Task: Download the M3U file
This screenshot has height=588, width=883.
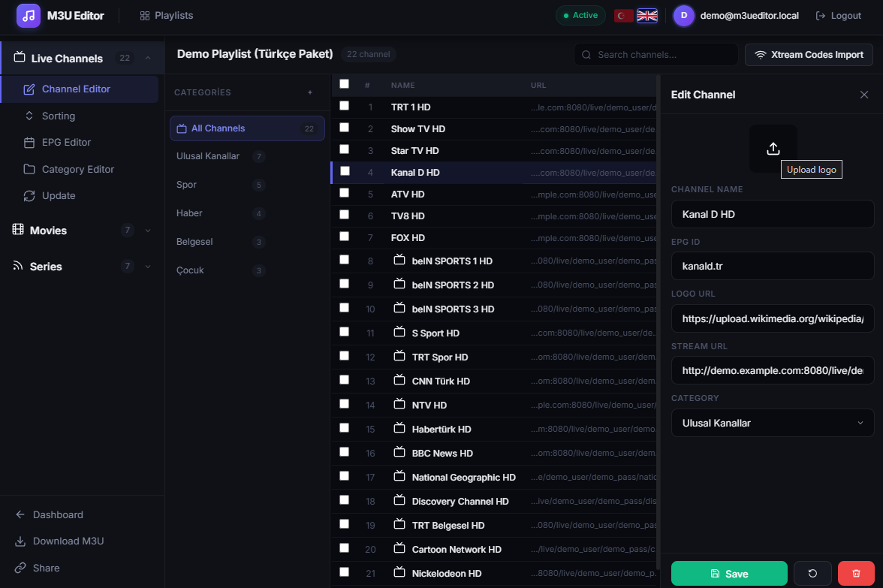Action: (x=59, y=541)
